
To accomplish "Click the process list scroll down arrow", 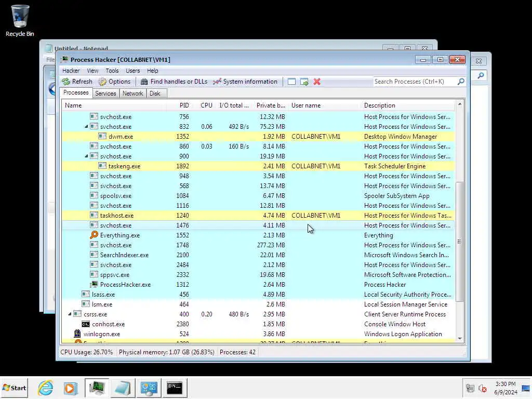I will tap(460, 338).
